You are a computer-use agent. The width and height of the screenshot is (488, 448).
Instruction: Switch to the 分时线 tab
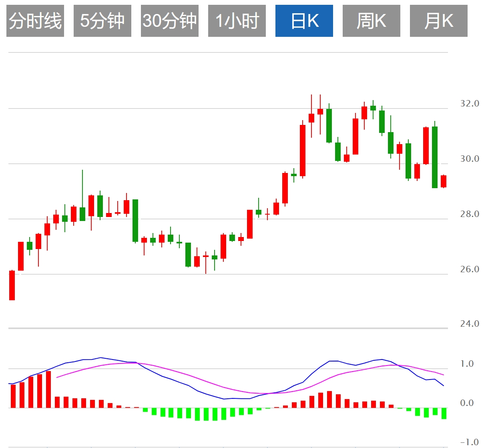coord(35,21)
